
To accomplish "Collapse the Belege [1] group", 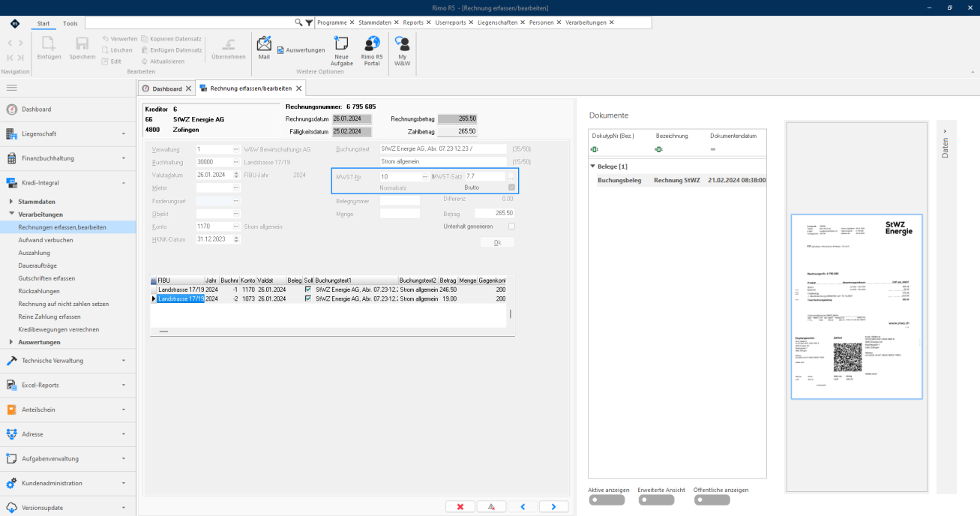I will point(592,166).
